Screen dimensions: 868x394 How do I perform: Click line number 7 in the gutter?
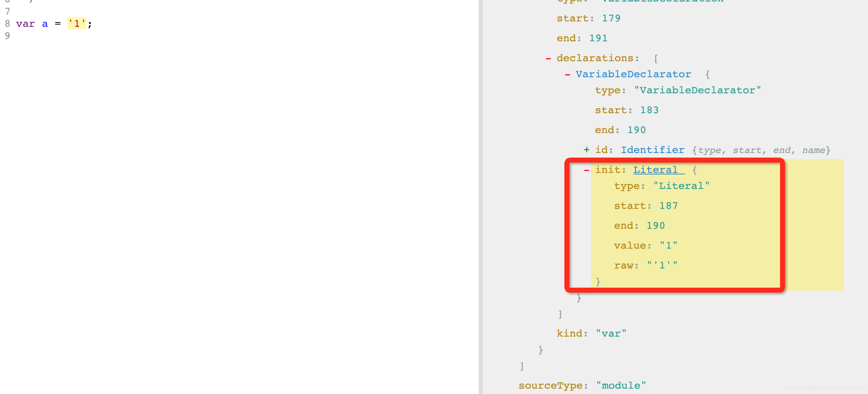click(7, 11)
